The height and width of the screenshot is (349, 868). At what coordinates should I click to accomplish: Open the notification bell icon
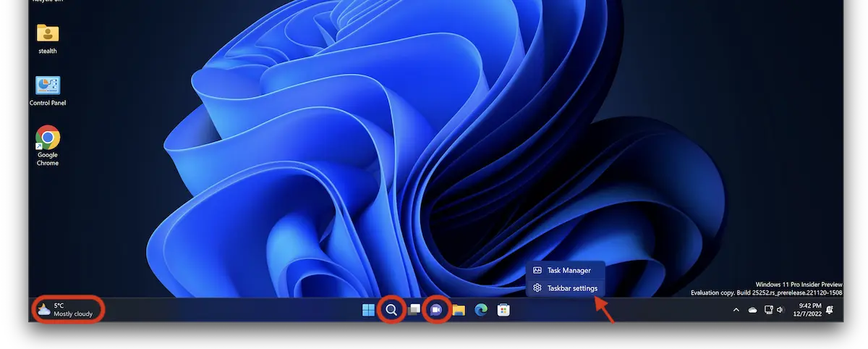[x=830, y=310]
